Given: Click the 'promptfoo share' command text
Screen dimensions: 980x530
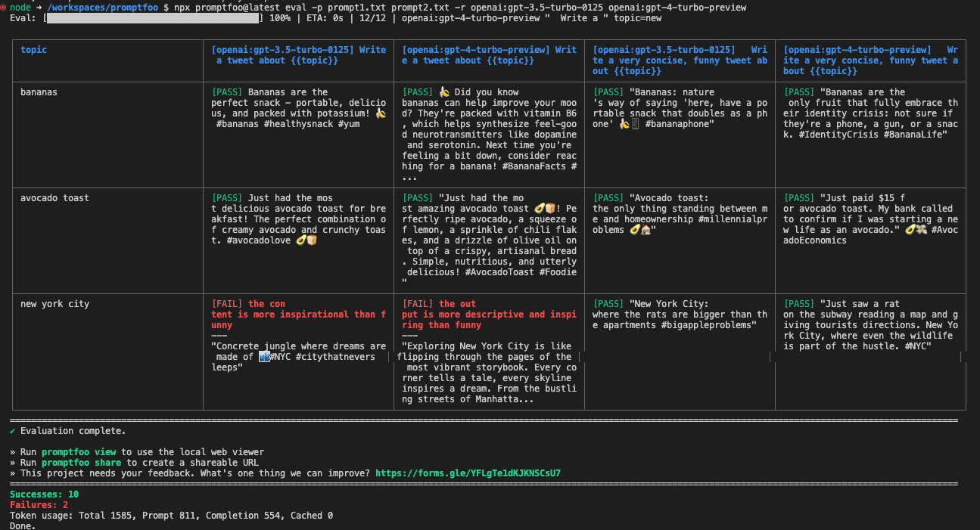Looking at the screenshot, I should click(81, 463).
